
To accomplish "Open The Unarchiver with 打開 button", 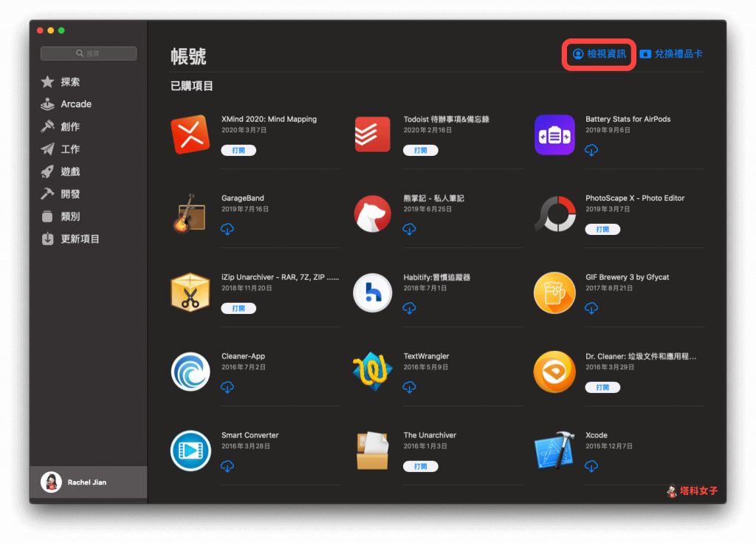I will coord(420,466).
